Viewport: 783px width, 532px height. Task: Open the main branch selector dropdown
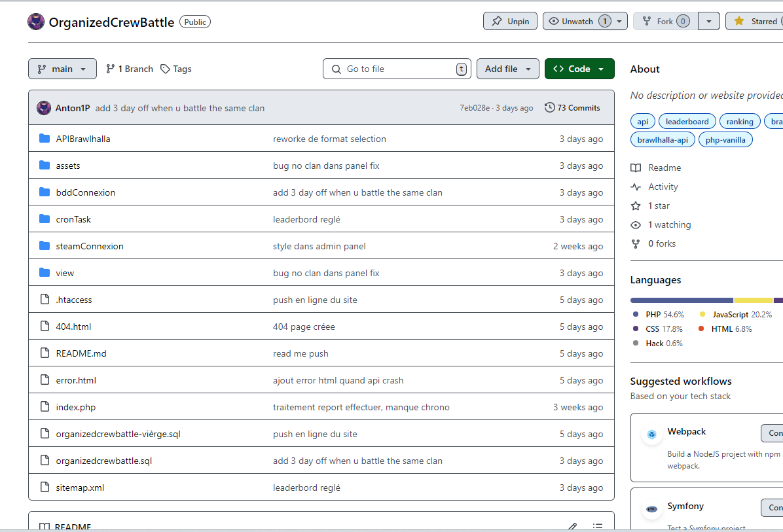coord(62,69)
